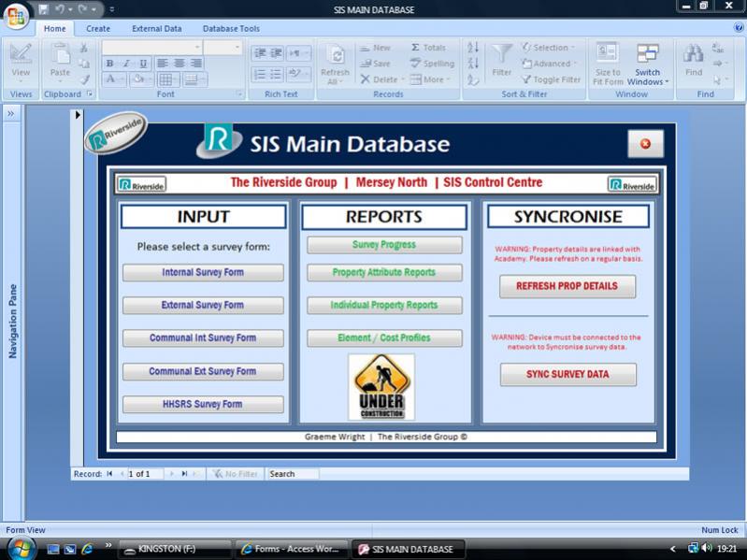
Task: Undo using Quick Access toolbar arrow
Action: [60, 9]
